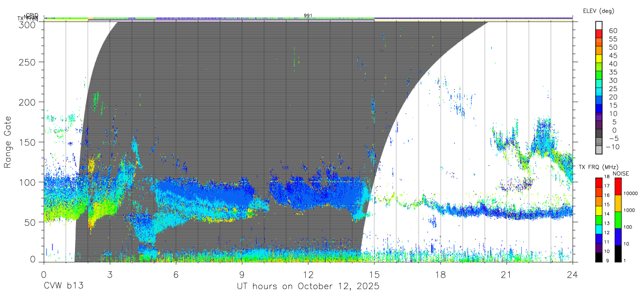Click the x-axis tick label '6'
Screen dimensions: 644x297
[x=176, y=274]
